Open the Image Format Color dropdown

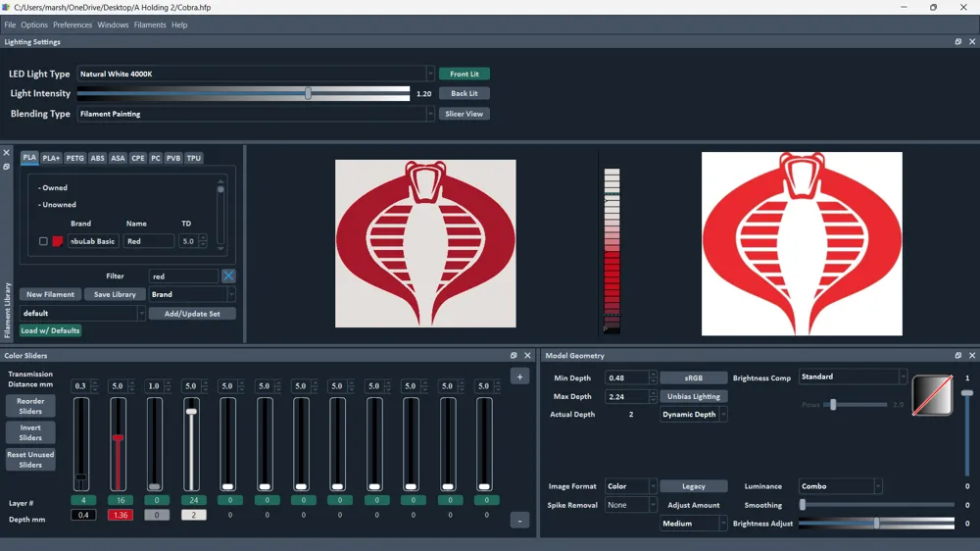(x=630, y=486)
